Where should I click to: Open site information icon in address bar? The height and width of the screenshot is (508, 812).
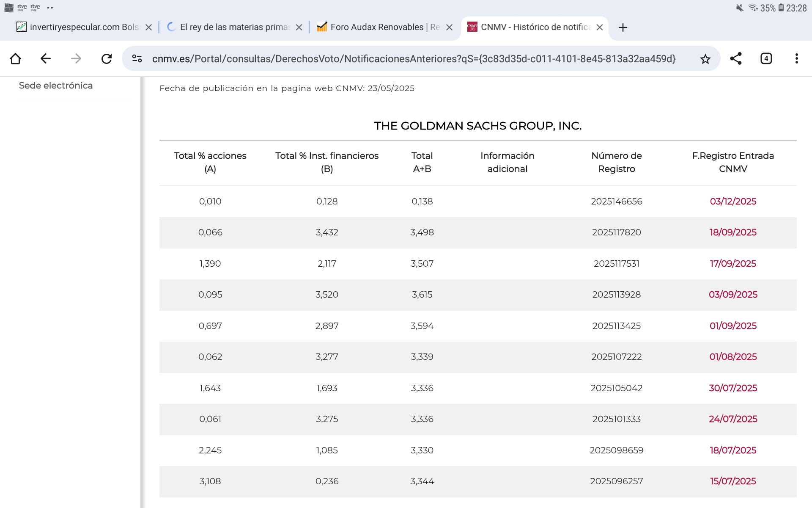point(137,58)
